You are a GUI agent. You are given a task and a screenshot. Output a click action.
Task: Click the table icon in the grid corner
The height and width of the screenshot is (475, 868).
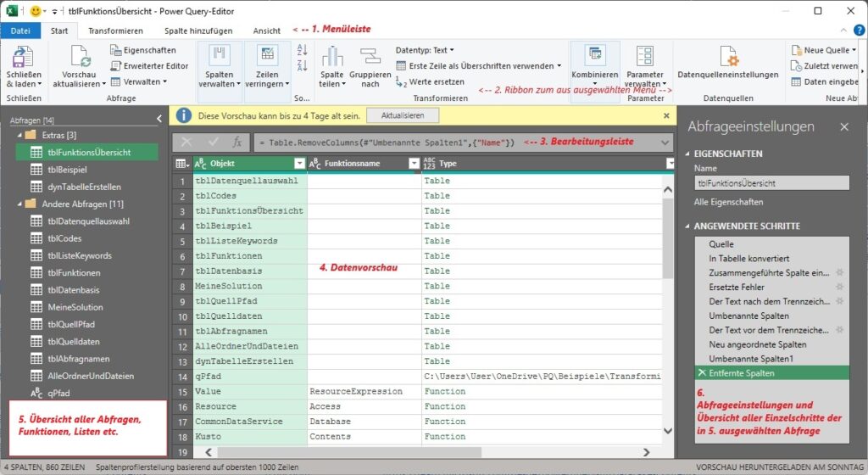181,164
